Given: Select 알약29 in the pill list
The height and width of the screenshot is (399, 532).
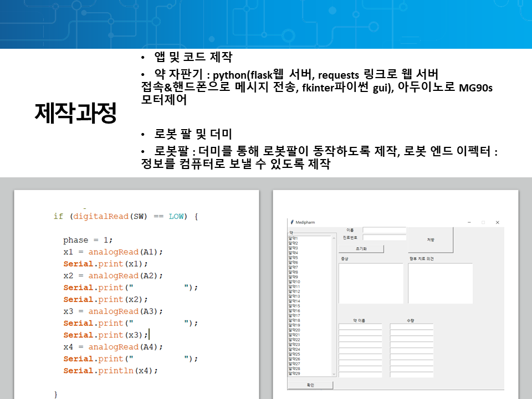Looking at the screenshot, I should point(294,373).
